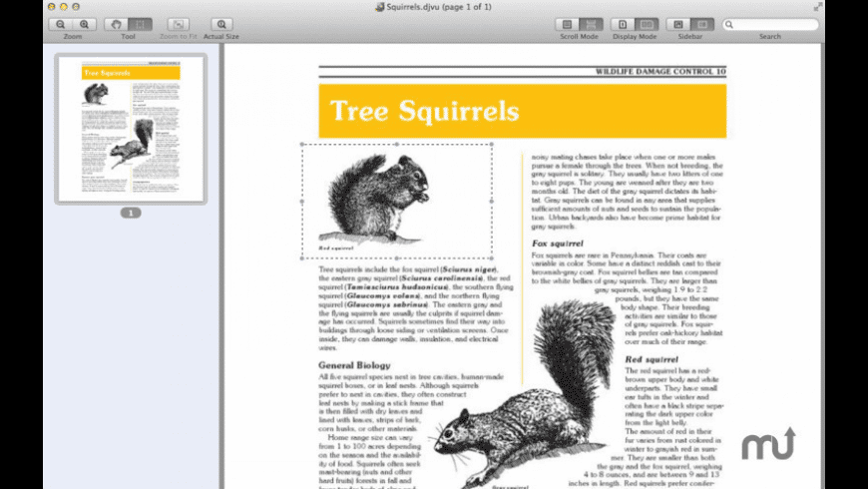Select the hand scroll tool

pos(117,24)
